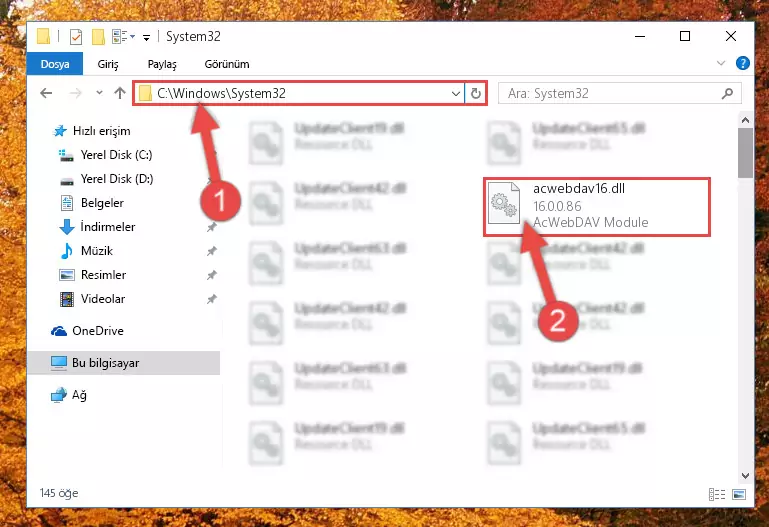Click the scrollbar down arrow
The height and width of the screenshot is (527, 769).
[745, 476]
